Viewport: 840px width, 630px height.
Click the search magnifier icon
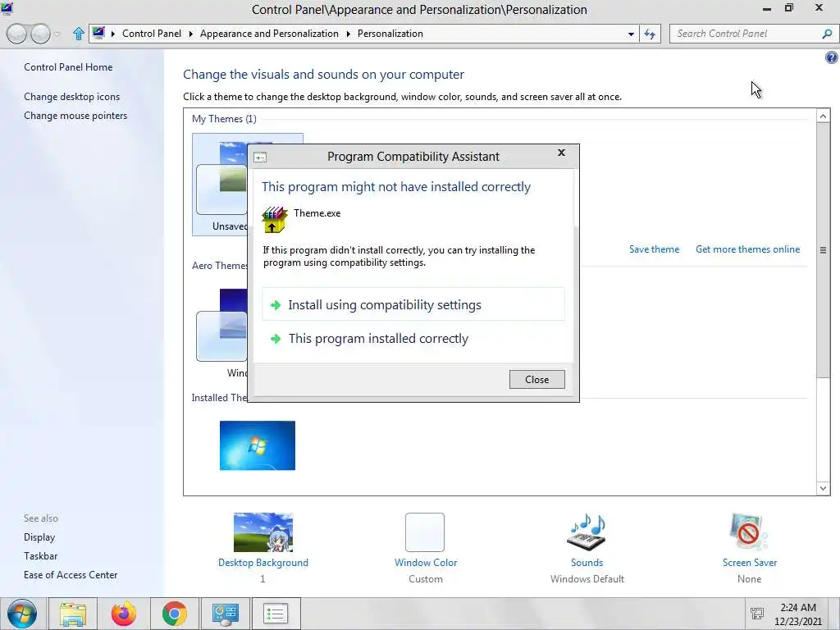827,34
